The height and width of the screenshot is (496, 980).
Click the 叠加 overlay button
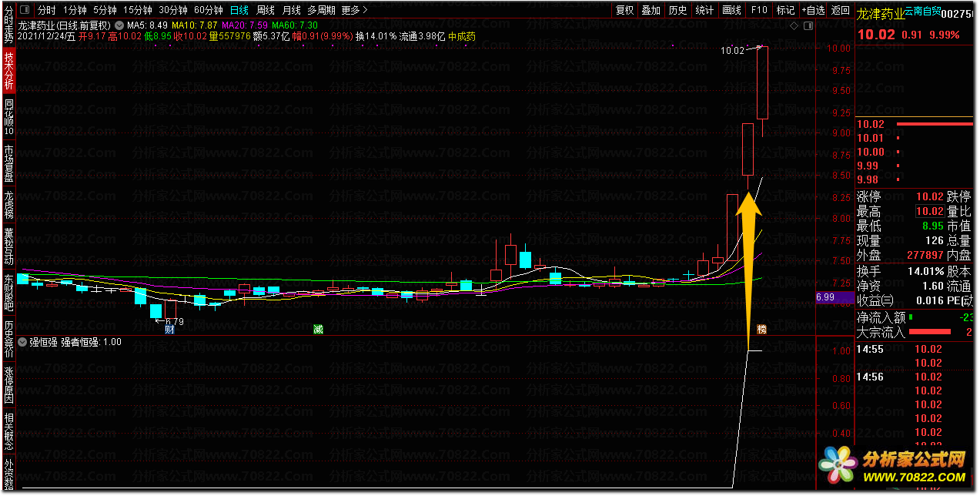tap(651, 10)
